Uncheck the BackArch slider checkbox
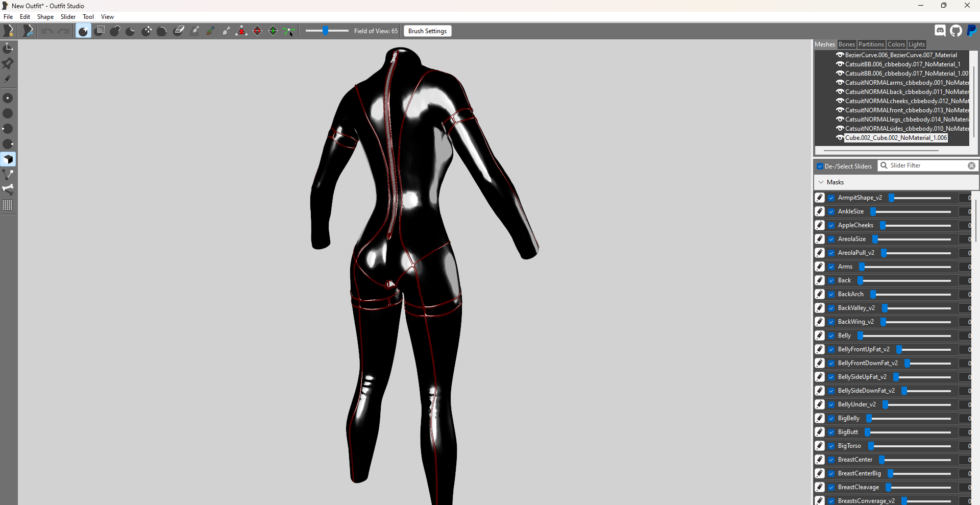The width and height of the screenshot is (980, 505). tap(831, 294)
